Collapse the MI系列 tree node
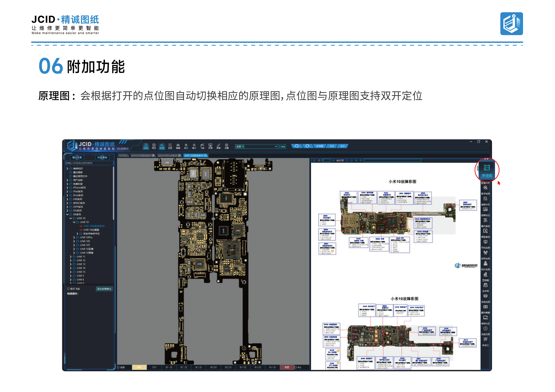The image size is (555, 392). click(x=67, y=214)
